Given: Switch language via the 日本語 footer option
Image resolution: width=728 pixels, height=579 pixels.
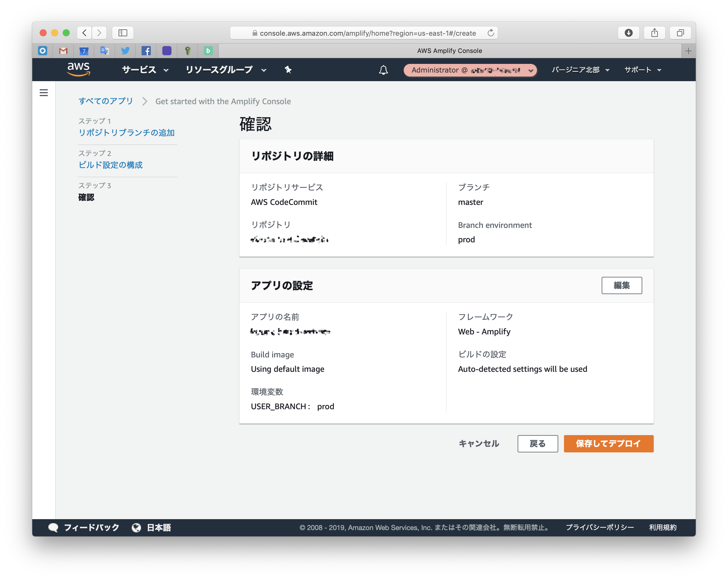Looking at the screenshot, I should pyautogui.click(x=159, y=527).
